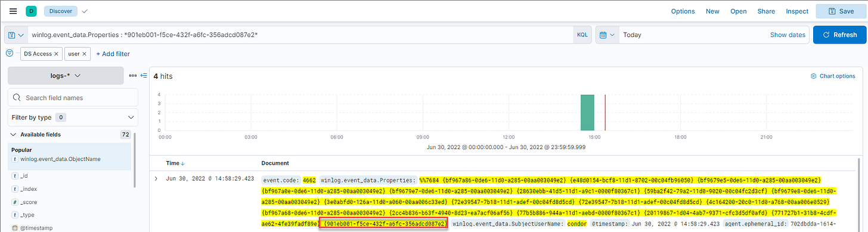The width and height of the screenshot is (868, 232).
Task: Select the user filter pill
Action: (74, 54)
